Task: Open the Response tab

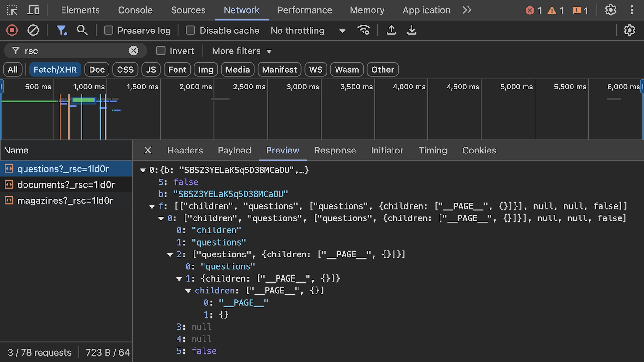Action: 335,150
